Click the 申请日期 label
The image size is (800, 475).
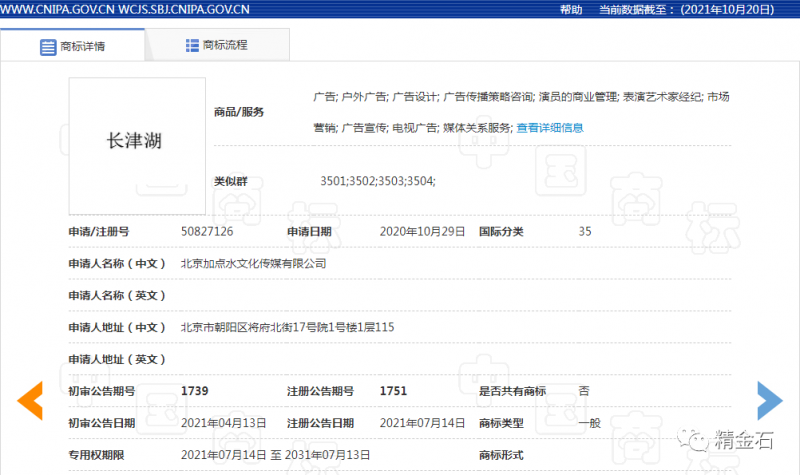[x=309, y=232]
